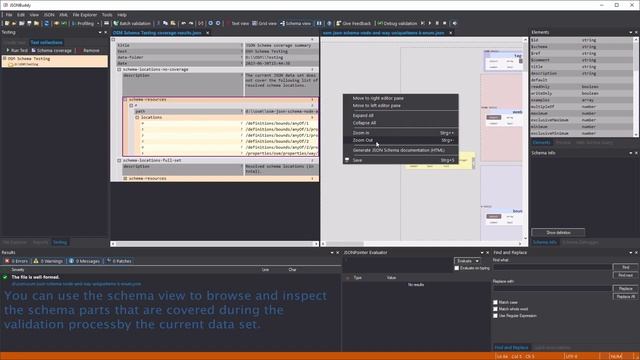Image resolution: width=640 pixels, height=360 pixels.
Task: Enable Use Regular Expression checkbox
Action: point(496,316)
